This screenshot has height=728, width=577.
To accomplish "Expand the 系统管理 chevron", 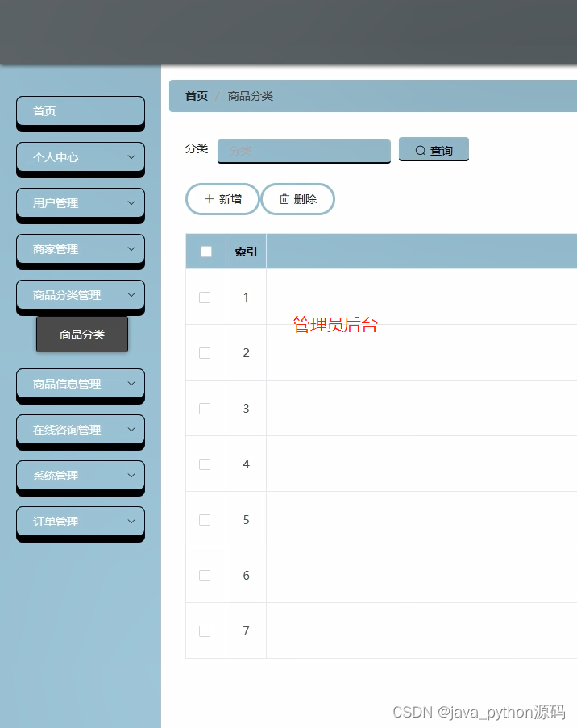I will (131, 476).
